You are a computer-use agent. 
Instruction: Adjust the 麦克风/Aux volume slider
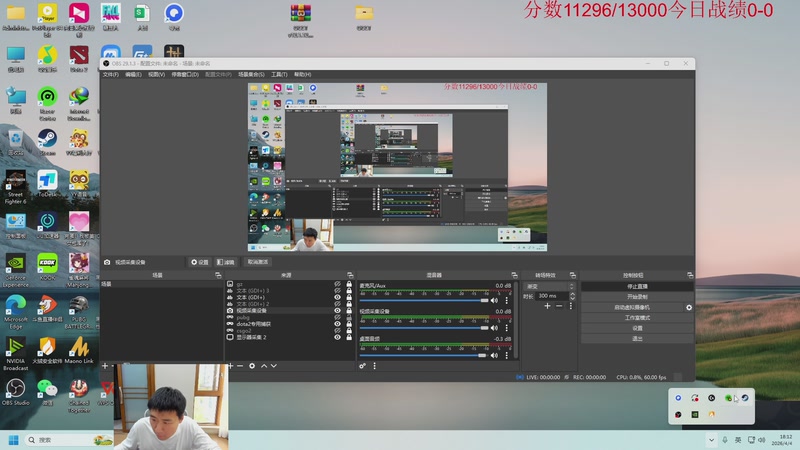tap(423, 301)
